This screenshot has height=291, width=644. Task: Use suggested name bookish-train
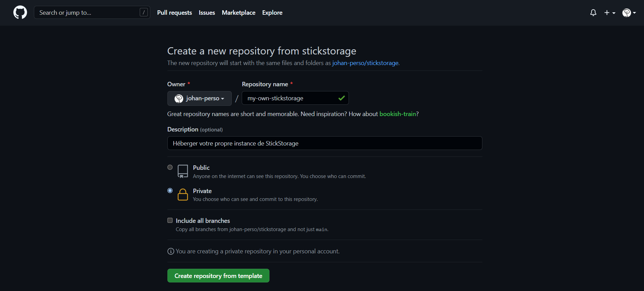[397, 114]
